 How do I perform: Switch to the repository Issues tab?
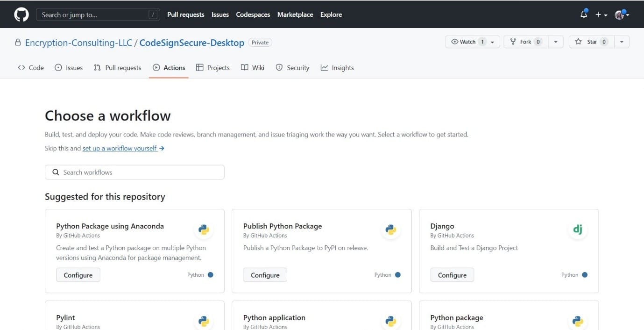tap(69, 68)
